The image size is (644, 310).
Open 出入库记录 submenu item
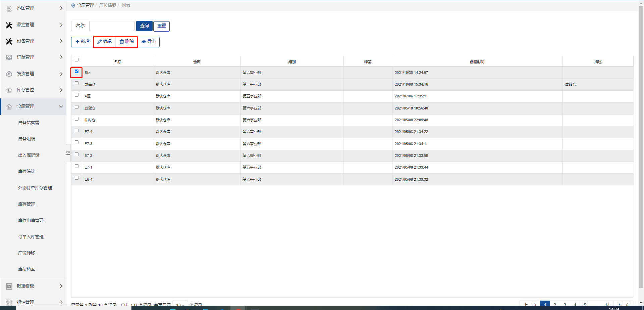pos(29,155)
